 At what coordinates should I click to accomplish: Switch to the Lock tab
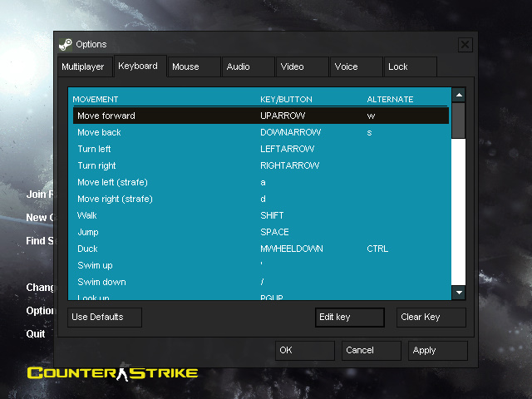tap(409, 66)
